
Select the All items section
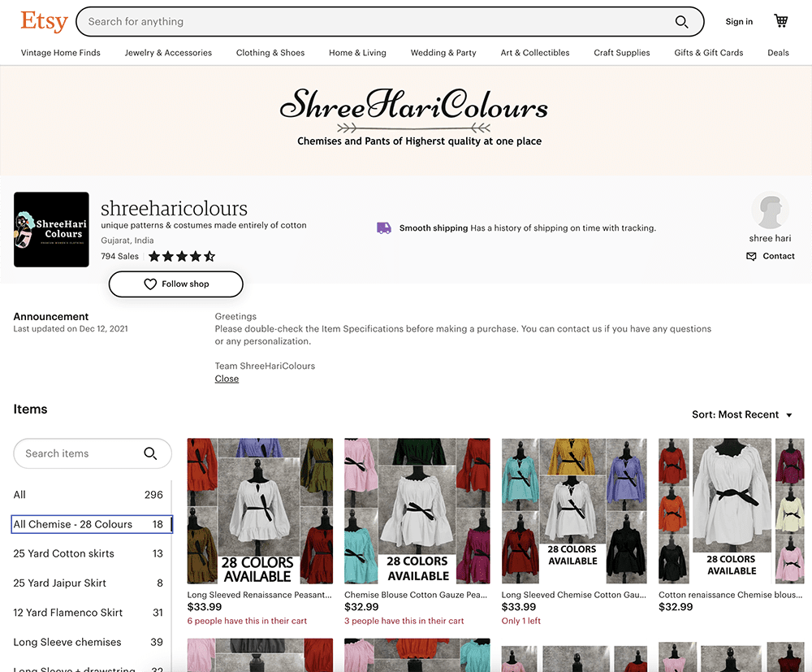(x=88, y=495)
